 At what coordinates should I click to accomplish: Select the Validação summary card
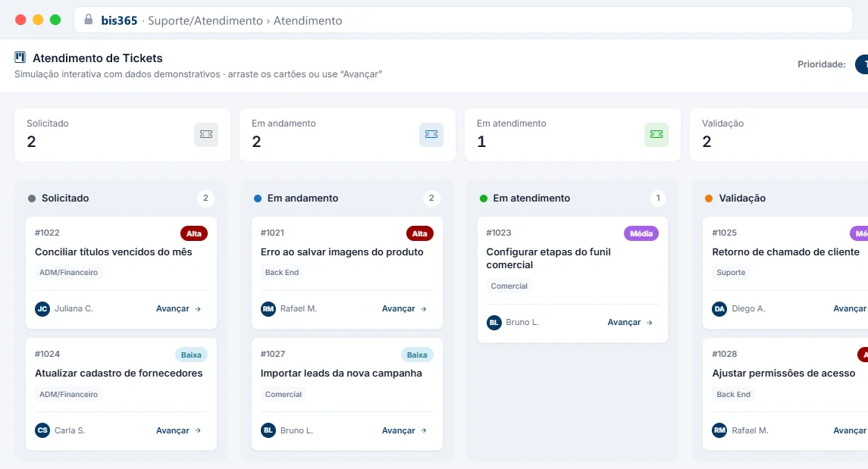click(779, 135)
